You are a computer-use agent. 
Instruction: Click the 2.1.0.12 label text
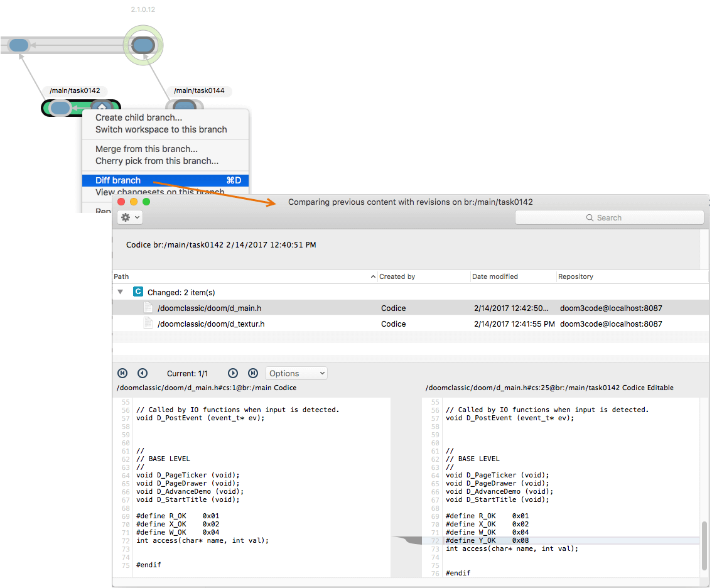coord(143,9)
